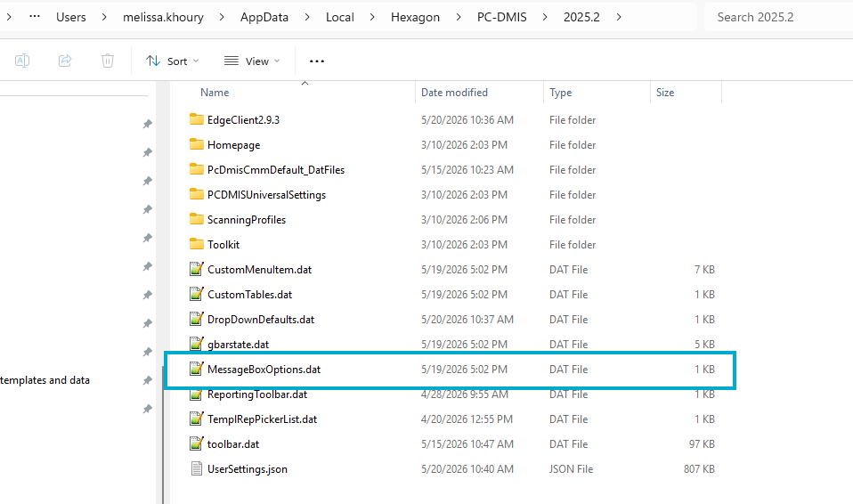Select the Toolkit folder icon
Image resolution: width=853 pixels, height=504 pixels.
(x=197, y=244)
